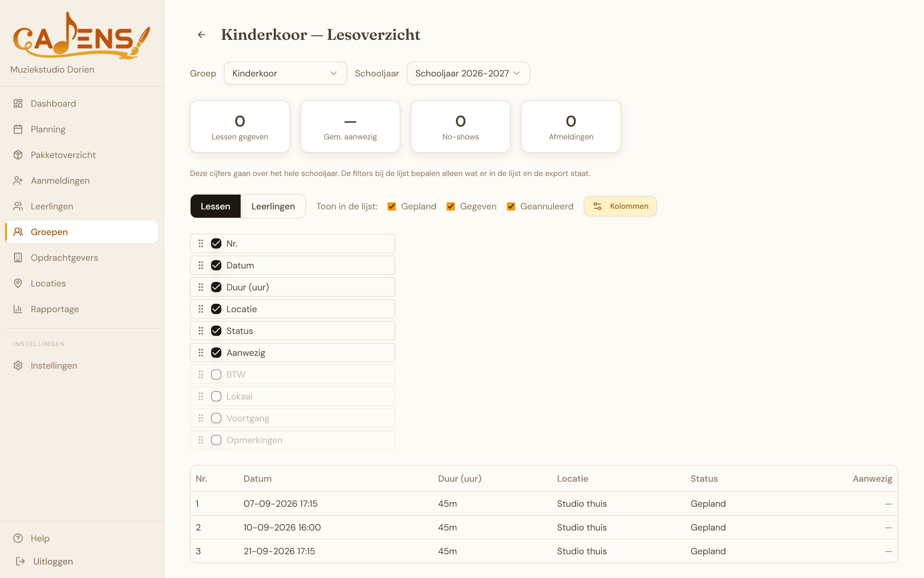This screenshot has height=578, width=924.
Task: Enable the BTW column checkbox
Action: [x=216, y=375]
